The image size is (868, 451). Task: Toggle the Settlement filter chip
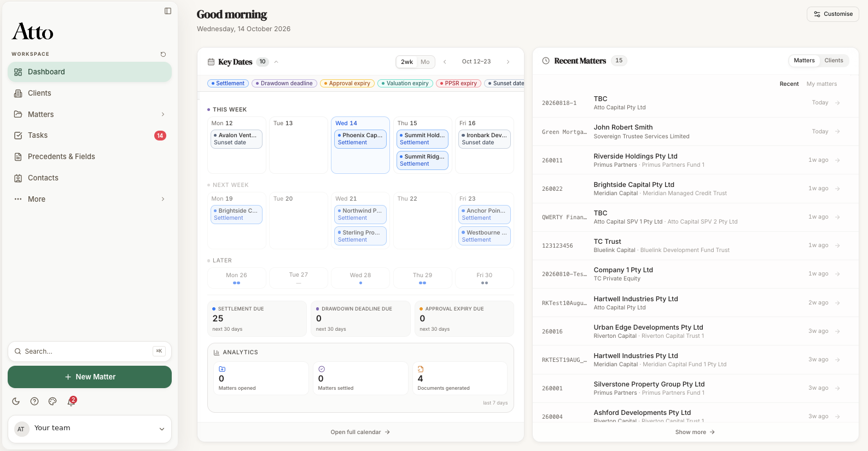tap(228, 84)
